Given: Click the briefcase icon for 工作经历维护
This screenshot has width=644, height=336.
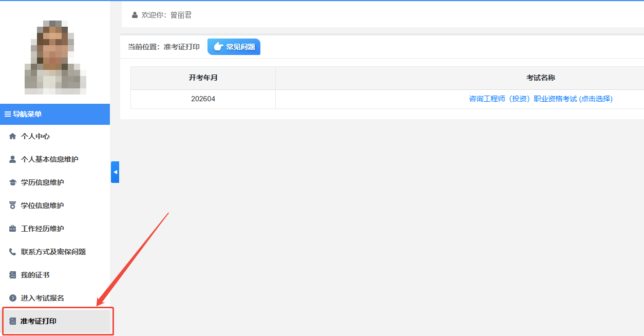Looking at the screenshot, I should 13,229.
